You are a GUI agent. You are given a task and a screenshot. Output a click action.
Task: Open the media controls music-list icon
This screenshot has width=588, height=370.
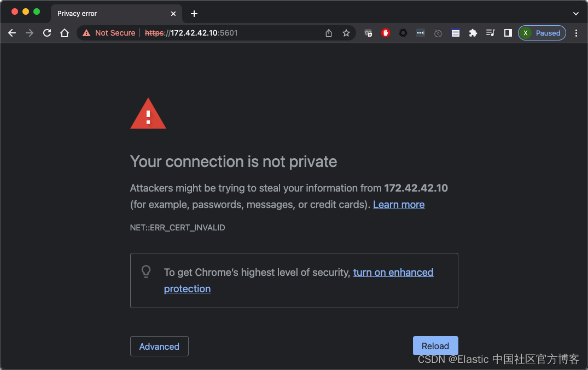[x=491, y=33]
